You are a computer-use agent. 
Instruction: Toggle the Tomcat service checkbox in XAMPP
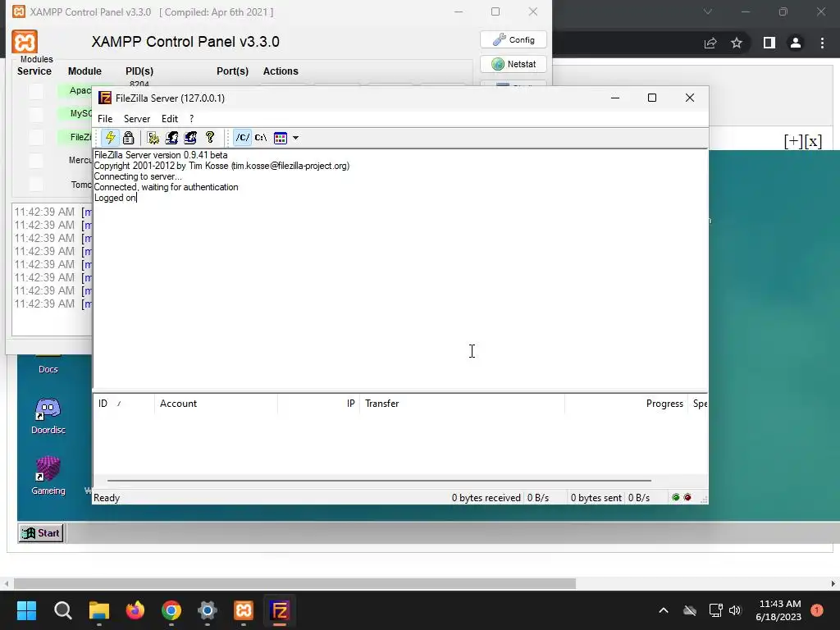(x=36, y=184)
